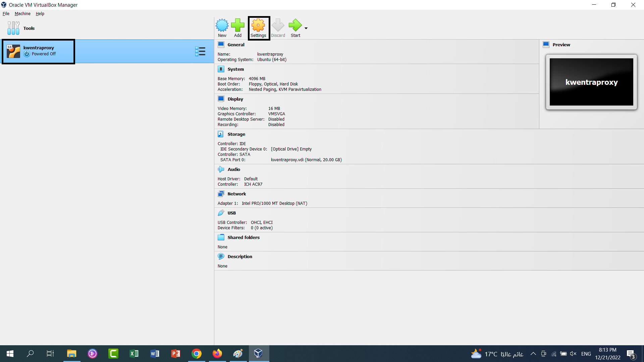Open Settings for the selected VM
The image size is (644, 362).
pyautogui.click(x=258, y=28)
